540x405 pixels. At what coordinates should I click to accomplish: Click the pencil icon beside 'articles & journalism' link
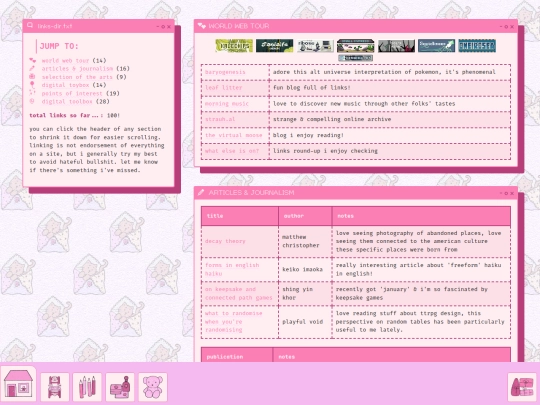tap(32, 68)
